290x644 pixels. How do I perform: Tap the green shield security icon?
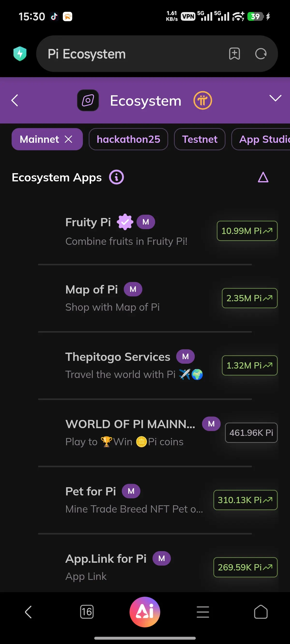coord(20,54)
